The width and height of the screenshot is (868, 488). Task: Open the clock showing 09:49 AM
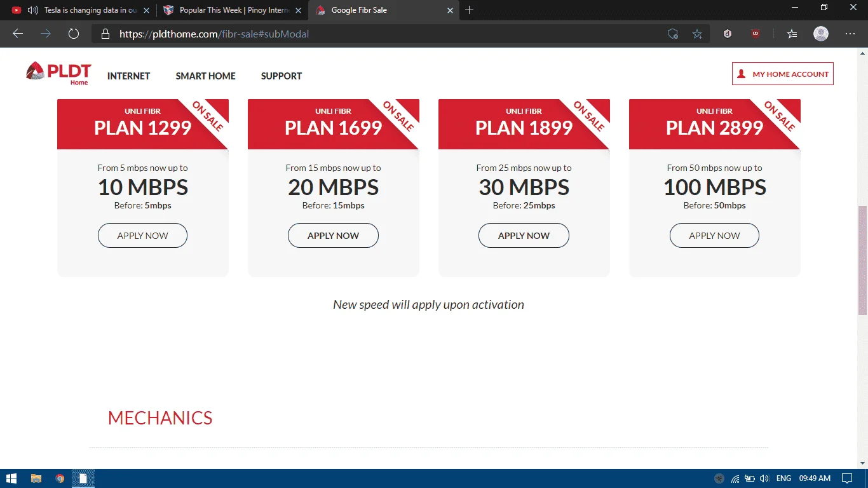815,478
